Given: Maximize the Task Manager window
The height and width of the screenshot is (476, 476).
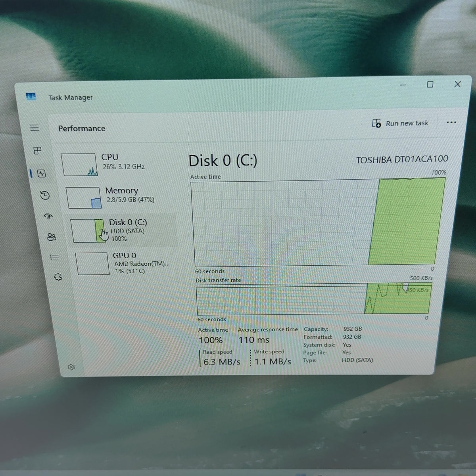Looking at the screenshot, I should tap(430, 84).
